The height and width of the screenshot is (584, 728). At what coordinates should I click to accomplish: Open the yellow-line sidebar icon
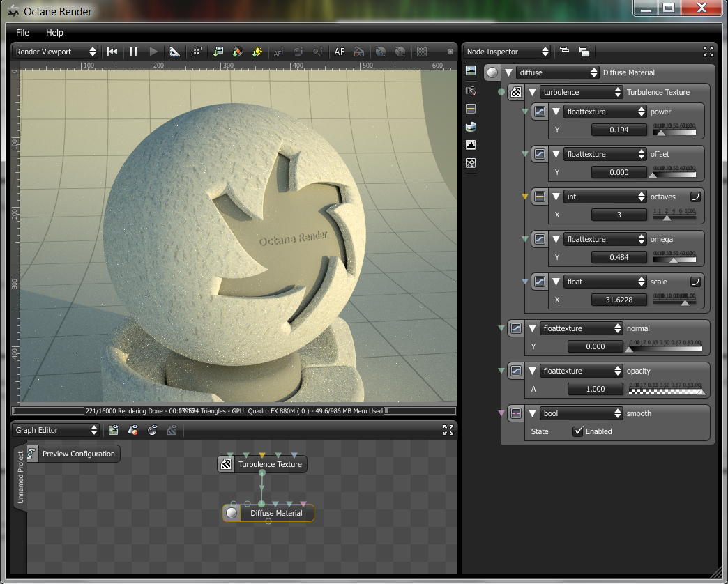(x=470, y=109)
